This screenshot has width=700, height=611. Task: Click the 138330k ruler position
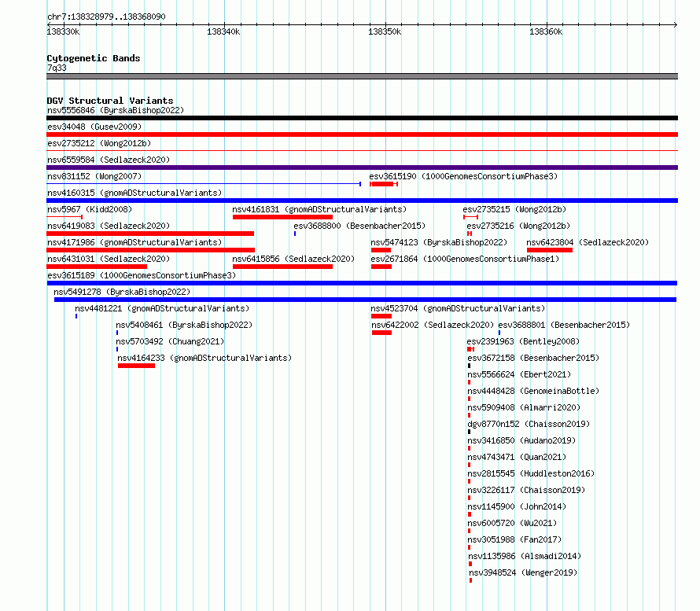pyautogui.click(x=63, y=31)
